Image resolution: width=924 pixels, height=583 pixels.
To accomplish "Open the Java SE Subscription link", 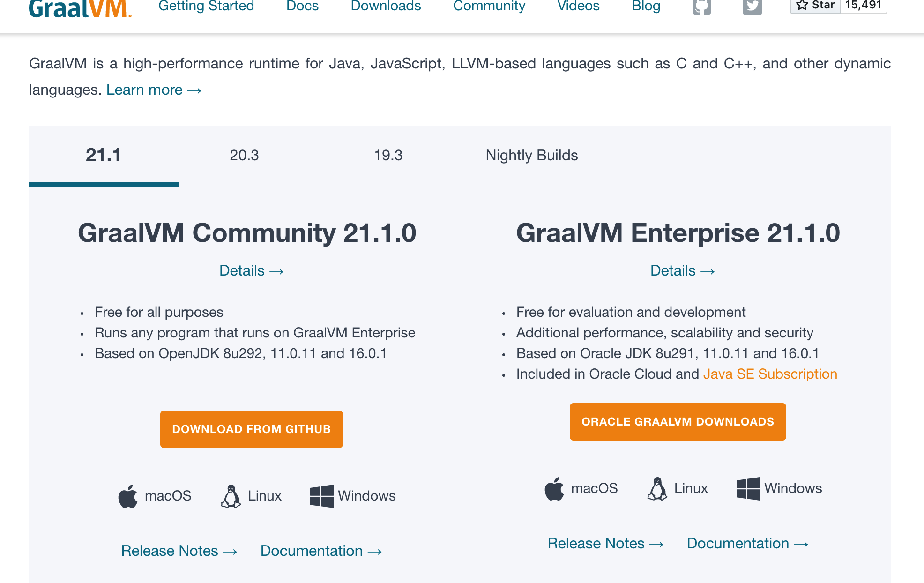I will (x=770, y=374).
